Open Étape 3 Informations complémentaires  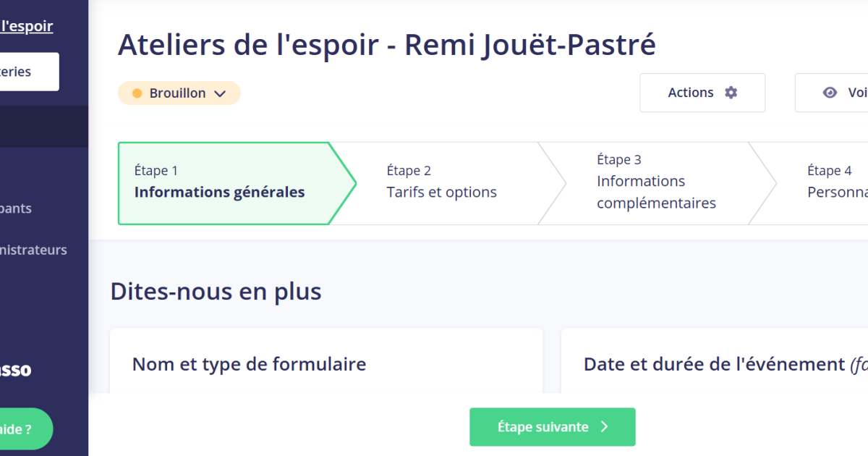(x=655, y=183)
